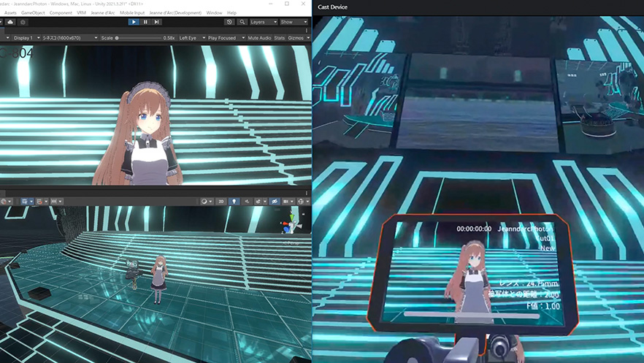Click the scene camera settings icon
Screen dimensions: 644x363
pos(288,201)
